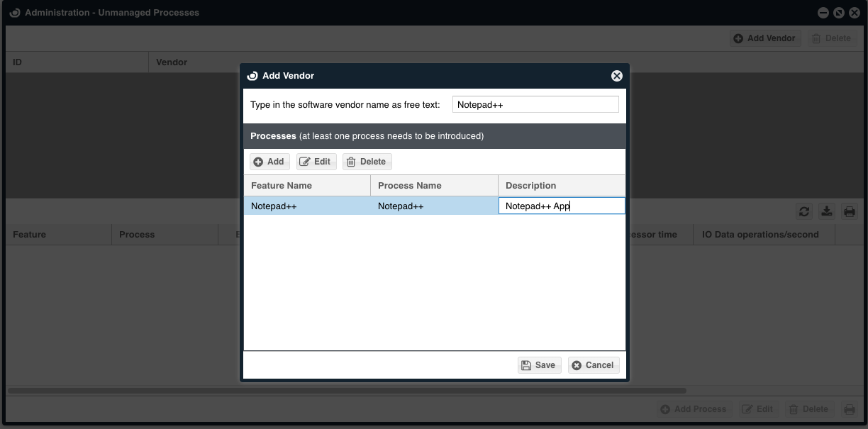Click the Add Vendor toolbar button
The height and width of the screenshot is (429, 868).
(765, 38)
